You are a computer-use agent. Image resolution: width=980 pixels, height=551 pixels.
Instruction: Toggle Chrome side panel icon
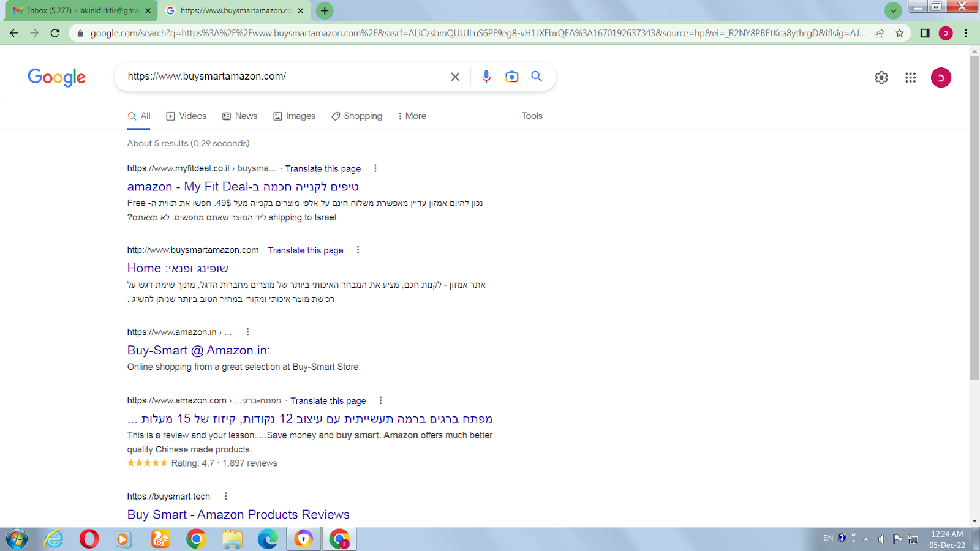[925, 33]
